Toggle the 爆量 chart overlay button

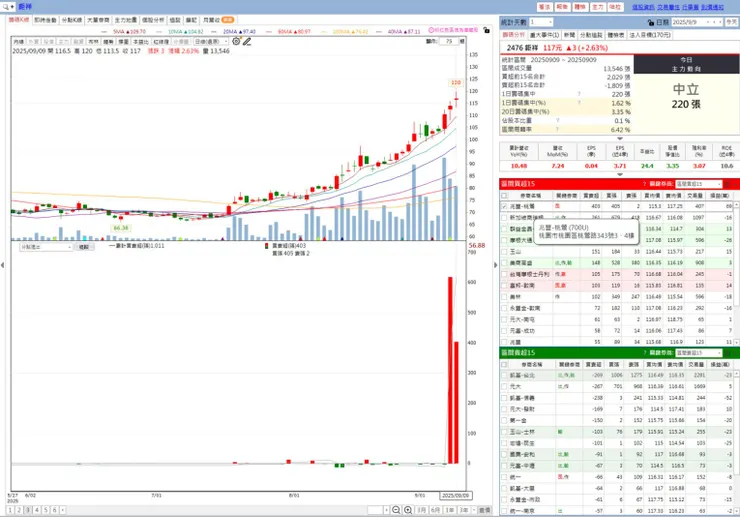(123, 42)
